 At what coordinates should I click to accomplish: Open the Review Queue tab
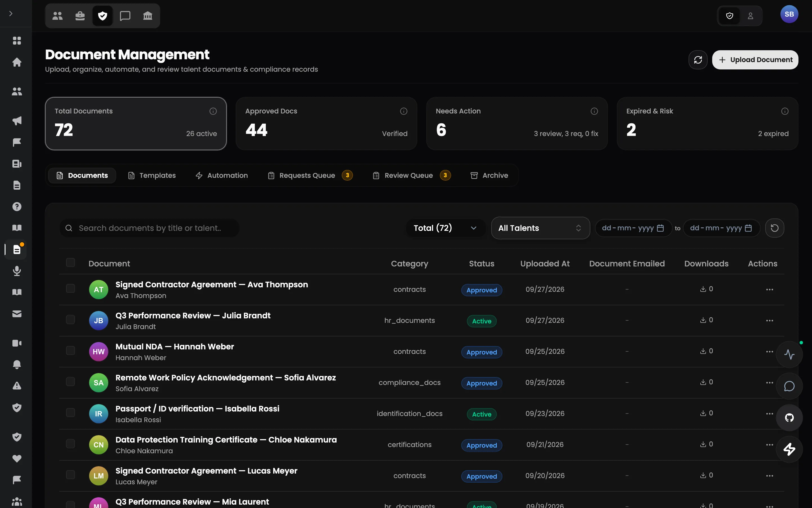point(412,175)
